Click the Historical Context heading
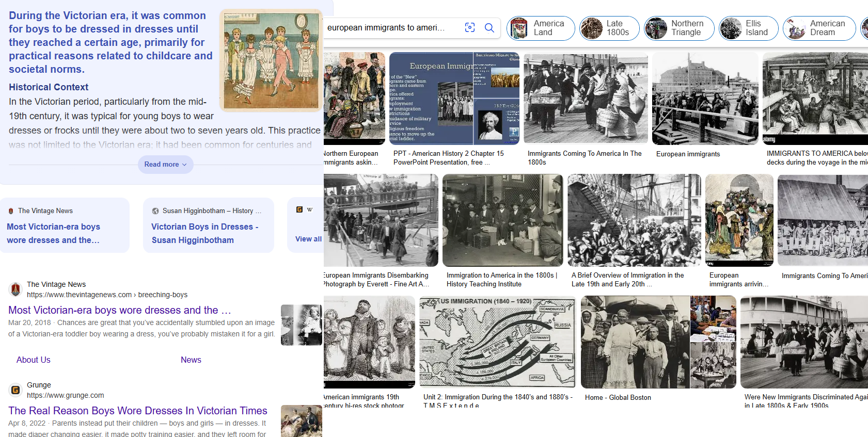The height and width of the screenshot is (437, 868). 49,87
